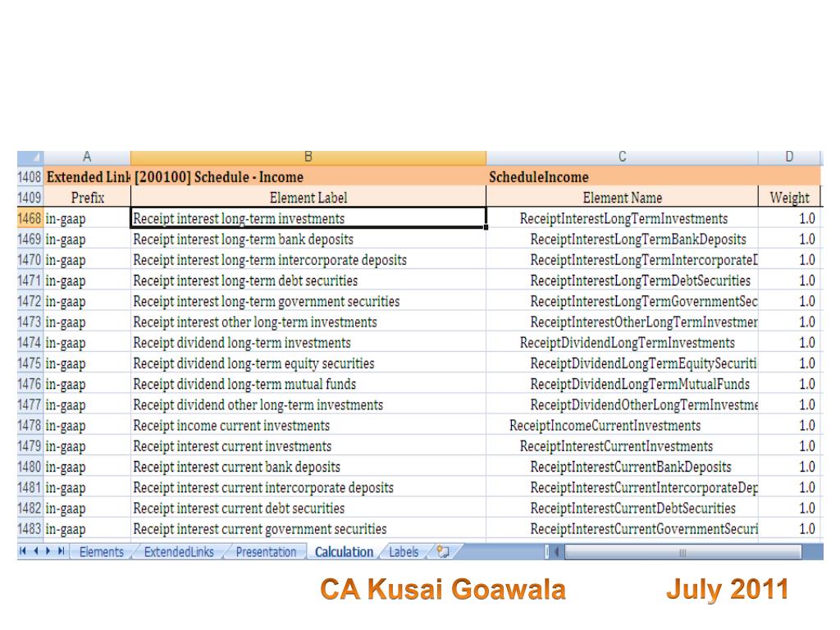Viewport: 840px width, 630px height.
Task: Select cell 'Receipt interest current bank deposits'
Action: (308, 467)
